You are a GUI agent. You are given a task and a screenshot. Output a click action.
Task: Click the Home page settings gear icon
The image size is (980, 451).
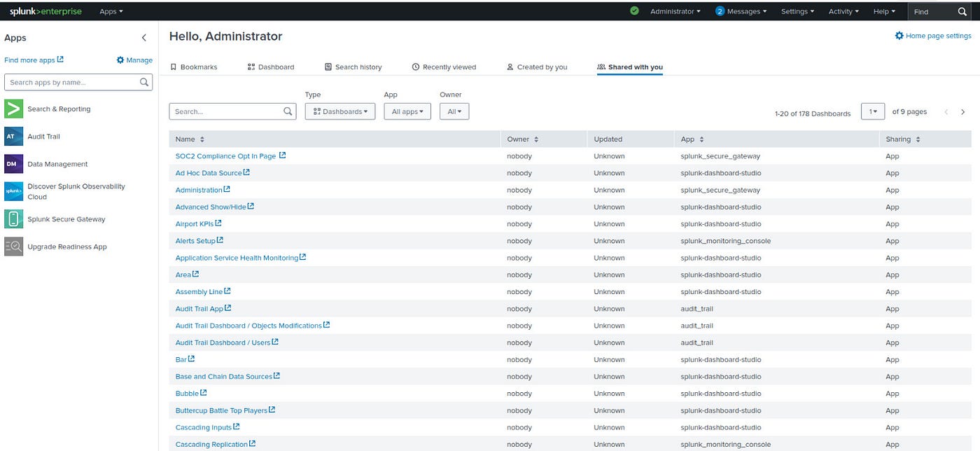click(899, 36)
